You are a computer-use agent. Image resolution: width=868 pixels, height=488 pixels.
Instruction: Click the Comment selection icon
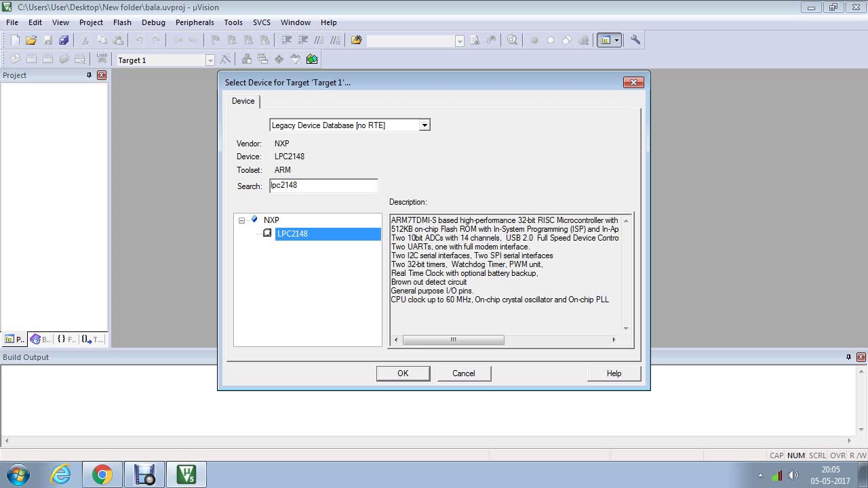click(319, 40)
